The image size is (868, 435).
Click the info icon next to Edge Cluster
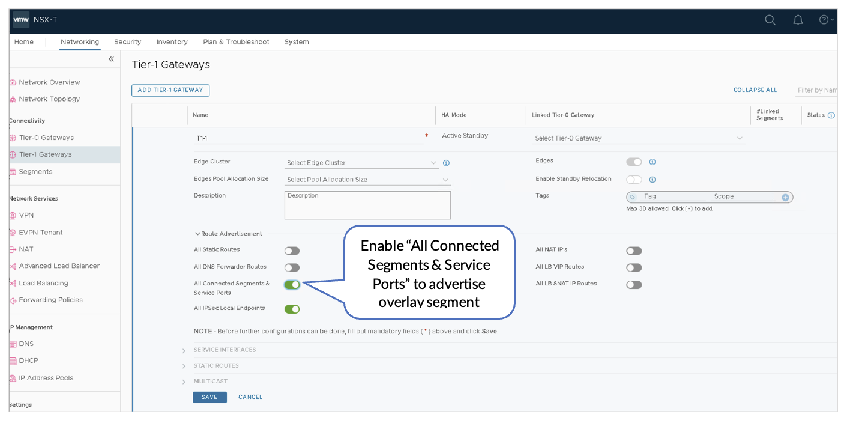(446, 163)
